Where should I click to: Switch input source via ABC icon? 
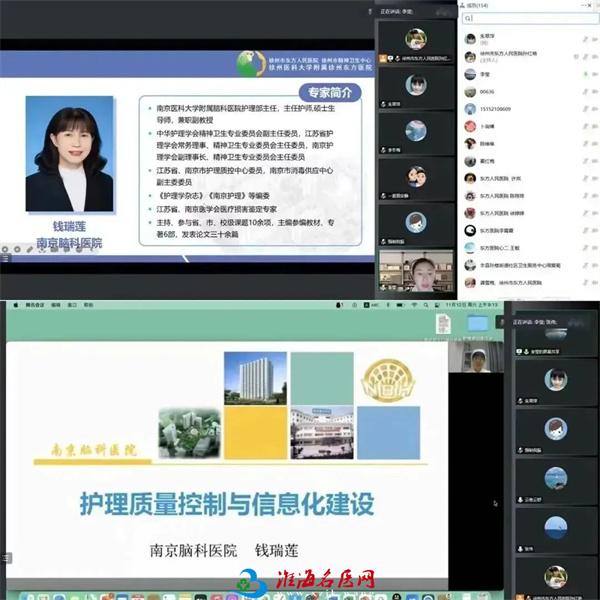click(x=369, y=305)
